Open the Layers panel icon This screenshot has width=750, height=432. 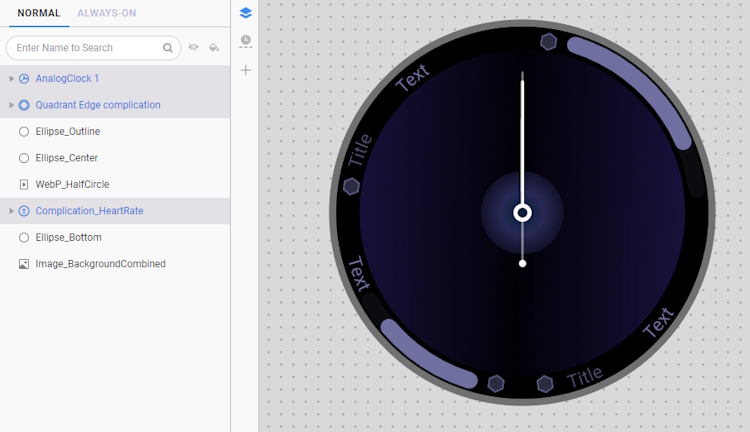point(246,13)
